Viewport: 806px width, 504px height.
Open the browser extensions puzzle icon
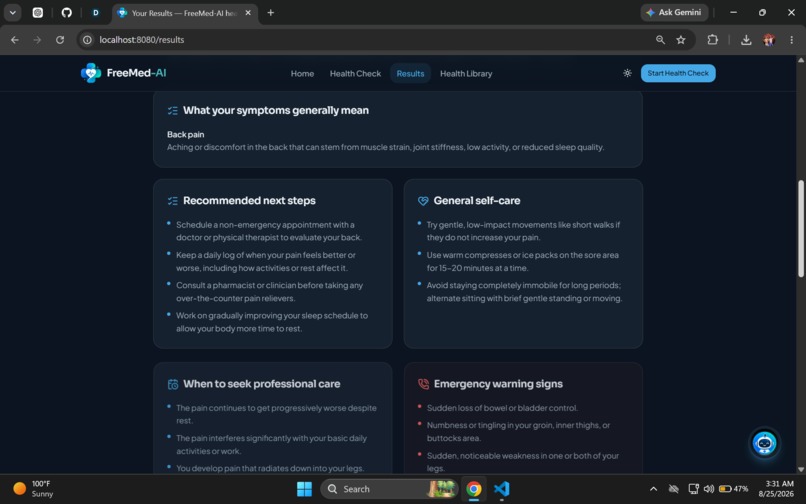pyautogui.click(x=712, y=40)
